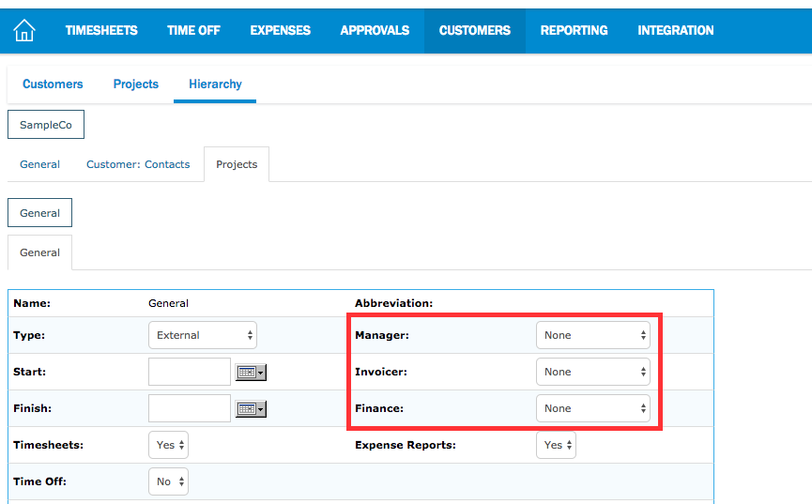Open calendar picker for Start date

(x=251, y=372)
